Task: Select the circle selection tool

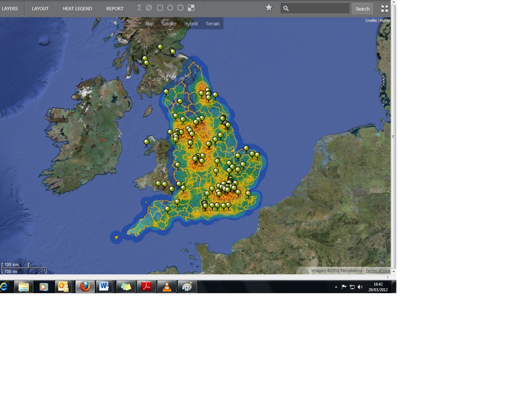Action: pos(170,8)
